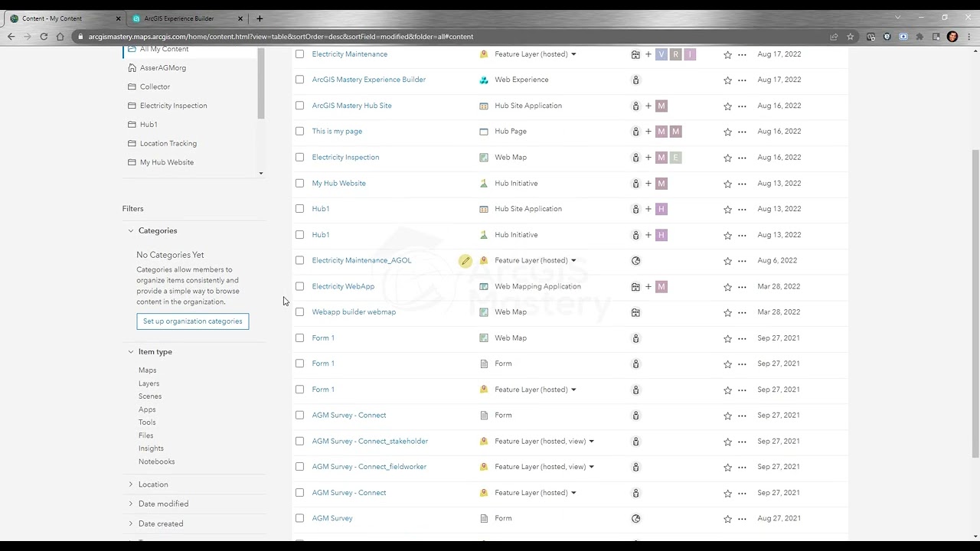980x551 pixels.
Task: Open dropdown for AGM Survey - Connect_fieldworker layer
Action: click(591, 467)
